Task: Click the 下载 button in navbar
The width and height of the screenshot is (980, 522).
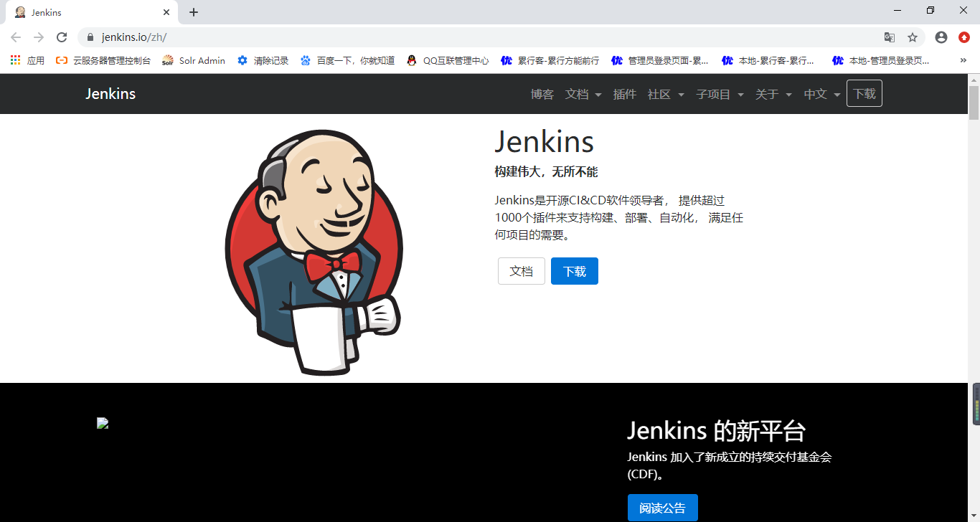Action: pos(864,93)
